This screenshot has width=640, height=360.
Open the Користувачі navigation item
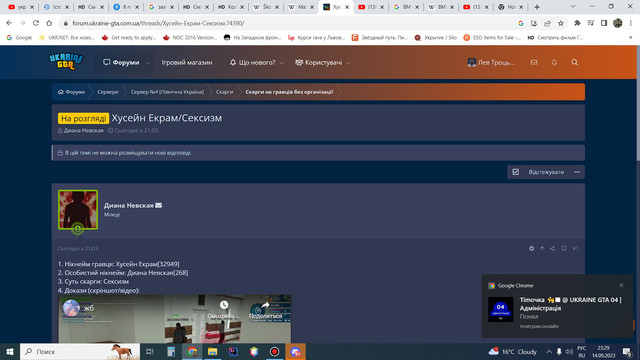pyautogui.click(x=319, y=62)
